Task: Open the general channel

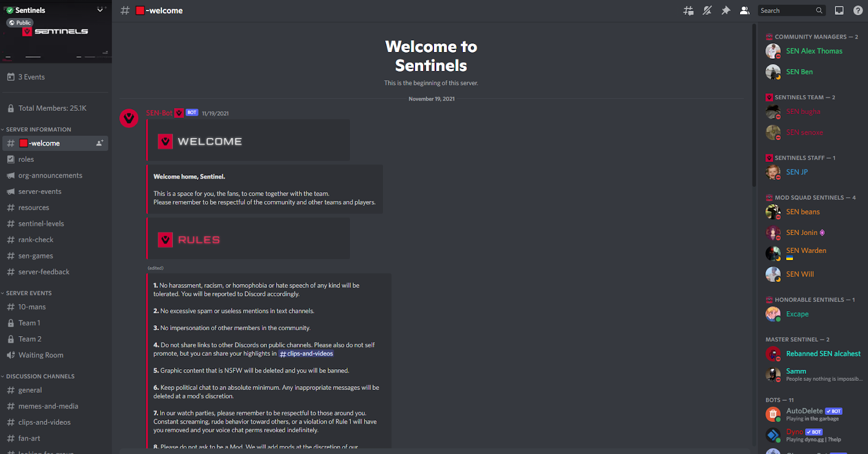Action: point(55,390)
